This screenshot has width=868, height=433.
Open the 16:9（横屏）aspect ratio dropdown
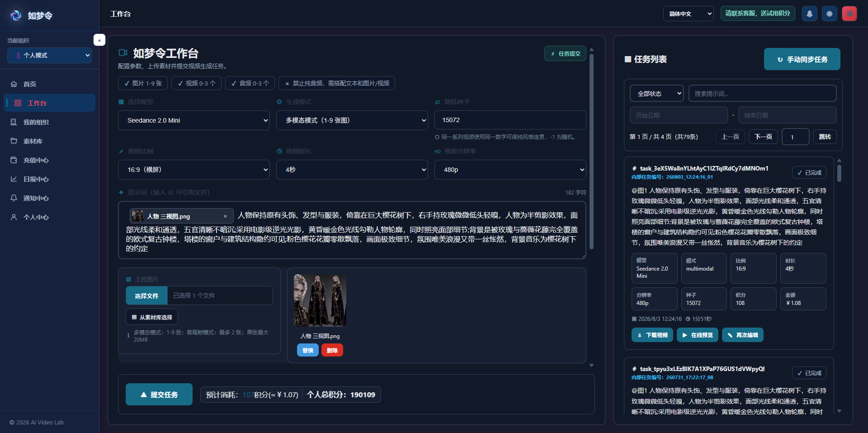194,170
